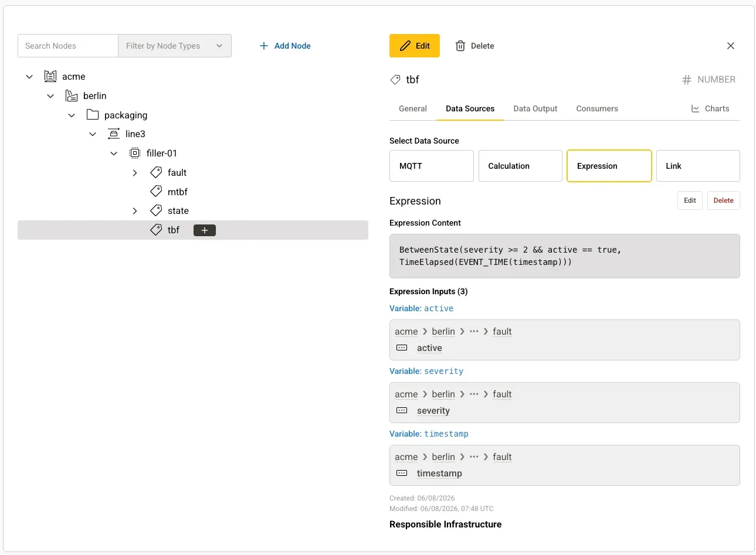Click the red Delete expression button
Image resolution: width=756 pixels, height=555 pixels.
coord(724,200)
